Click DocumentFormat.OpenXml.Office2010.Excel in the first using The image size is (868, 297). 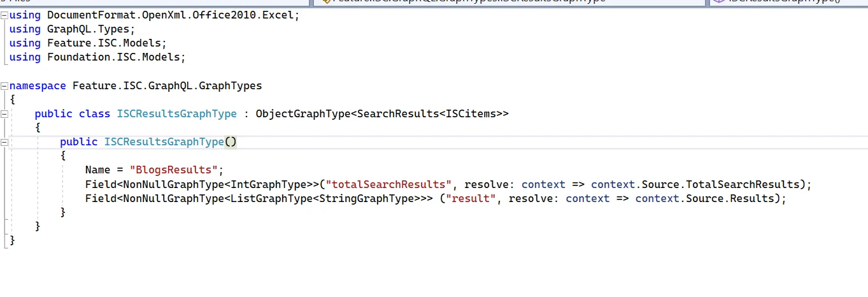[170, 15]
